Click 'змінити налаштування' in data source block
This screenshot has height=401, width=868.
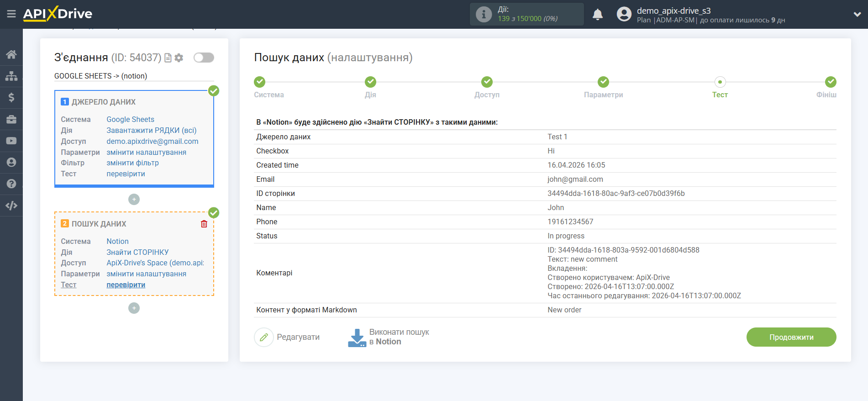147,152
